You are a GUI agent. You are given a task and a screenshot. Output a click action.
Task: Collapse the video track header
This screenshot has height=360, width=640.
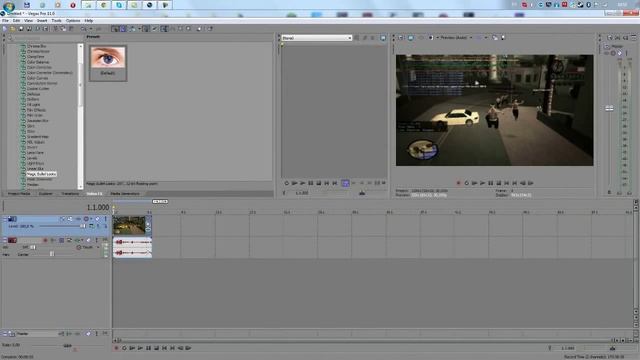(x=5, y=219)
